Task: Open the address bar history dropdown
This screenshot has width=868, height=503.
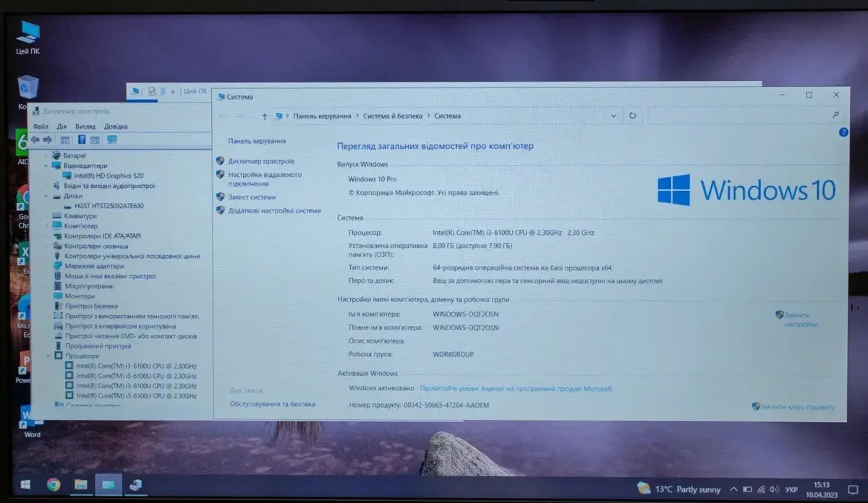Action: coord(614,116)
